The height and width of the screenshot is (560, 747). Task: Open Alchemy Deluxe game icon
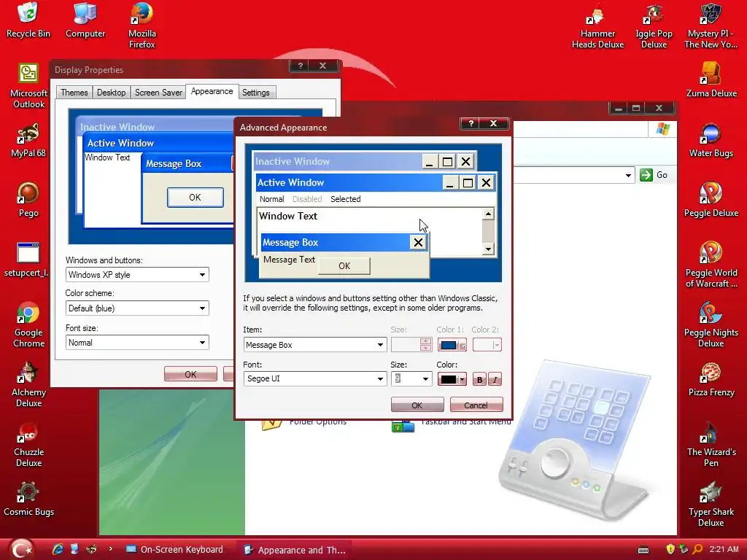[28, 385]
